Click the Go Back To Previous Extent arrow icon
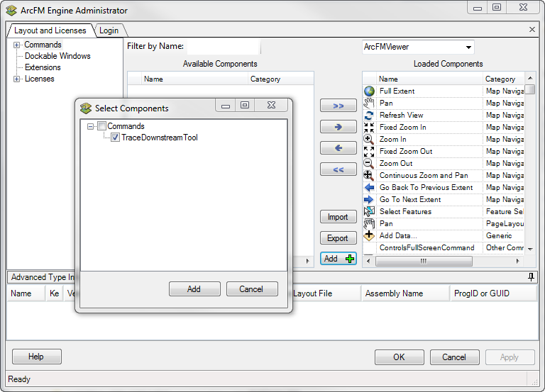 tap(369, 187)
